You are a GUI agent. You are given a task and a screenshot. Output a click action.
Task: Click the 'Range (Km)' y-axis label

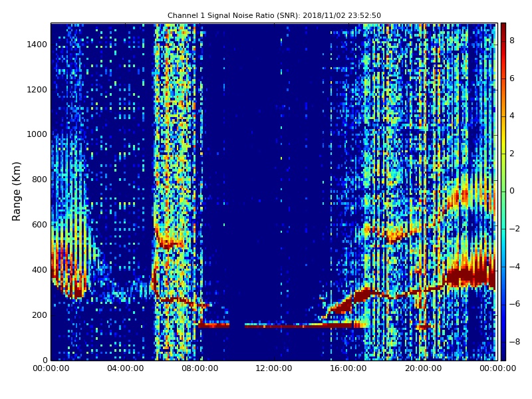16,192
